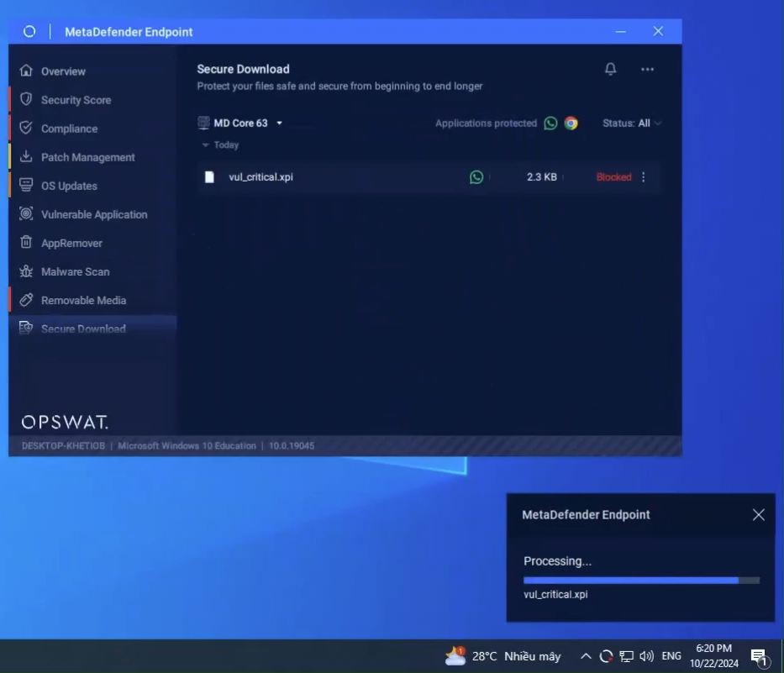Click the OS Updates monitor icon
Screen dimensions: 784x673
[x=26, y=185]
